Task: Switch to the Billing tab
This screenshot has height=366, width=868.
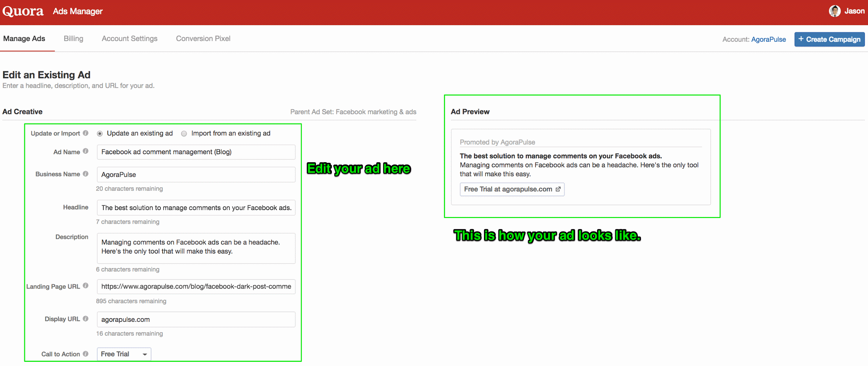Action: 73,39
